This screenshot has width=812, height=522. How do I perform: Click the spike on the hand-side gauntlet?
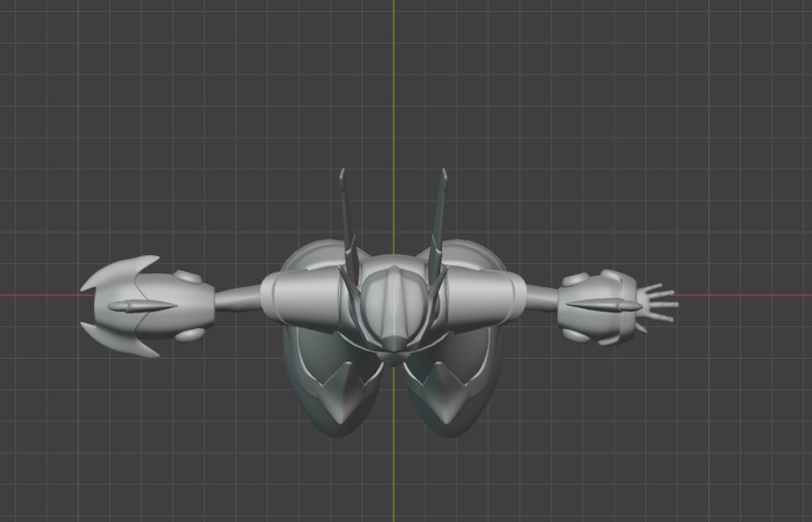604,305
